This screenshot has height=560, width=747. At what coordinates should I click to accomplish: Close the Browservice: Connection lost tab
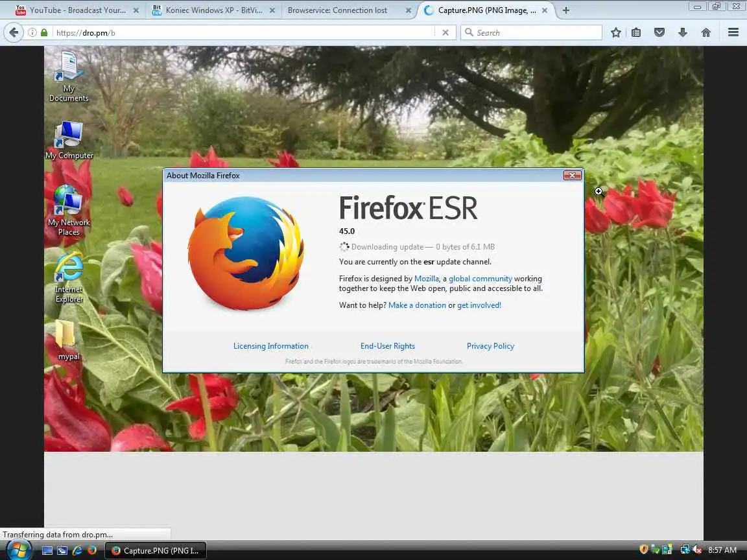point(409,10)
